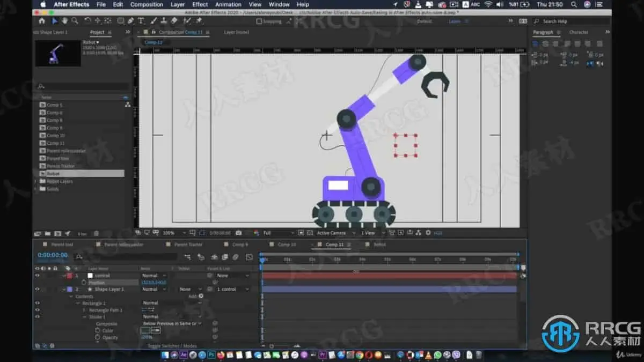644x362 pixels.
Task: Pick the Brush tool
Action: coord(154,21)
